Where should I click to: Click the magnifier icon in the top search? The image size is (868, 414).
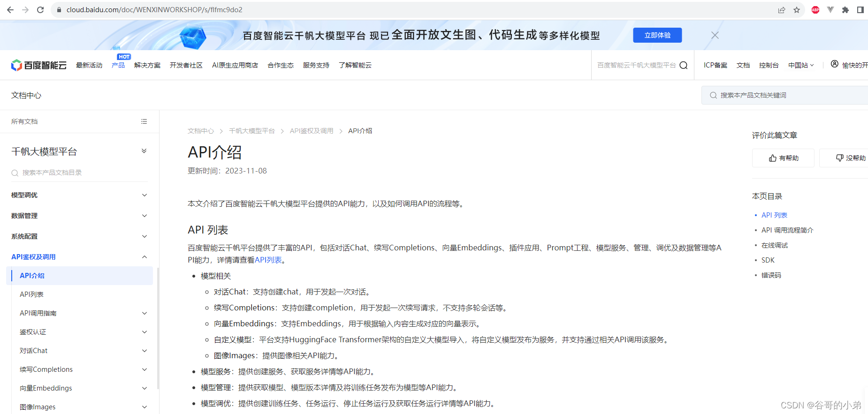684,65
